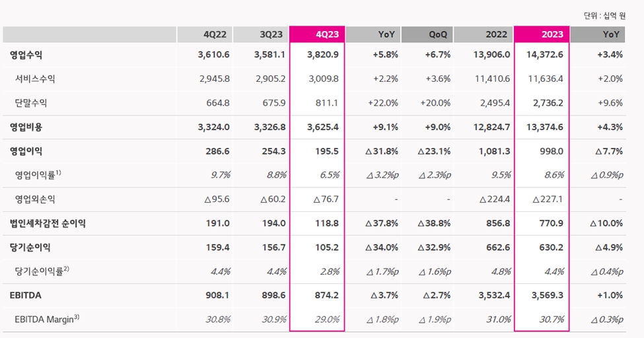Viewport: 644px width, 338px height.
Task: Select the QoQ column header
Action: point(427,34)
